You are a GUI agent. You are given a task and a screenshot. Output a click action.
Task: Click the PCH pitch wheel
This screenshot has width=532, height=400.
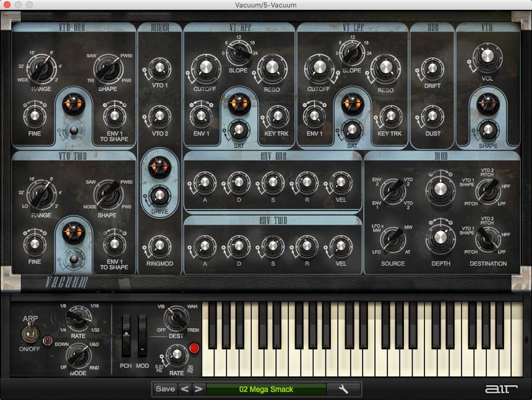(127, 335)
